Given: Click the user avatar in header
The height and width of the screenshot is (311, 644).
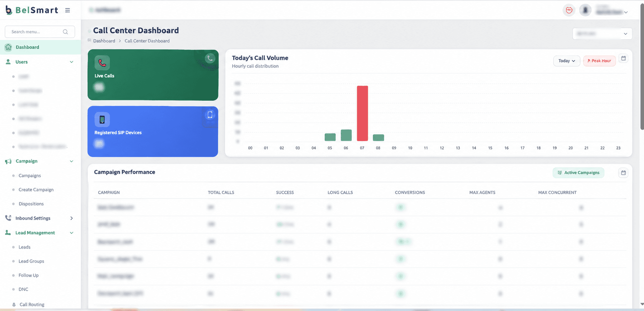Looking at the screenshot, I should (x=585, y=10).
